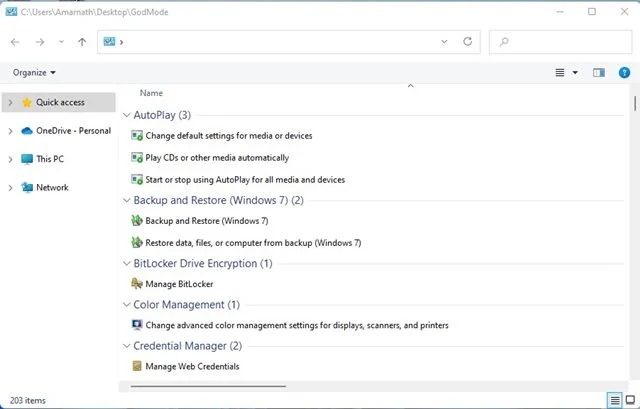Open Play CDs or other media automatically
The width and height of the screenshot is (640, 409).
217,158
